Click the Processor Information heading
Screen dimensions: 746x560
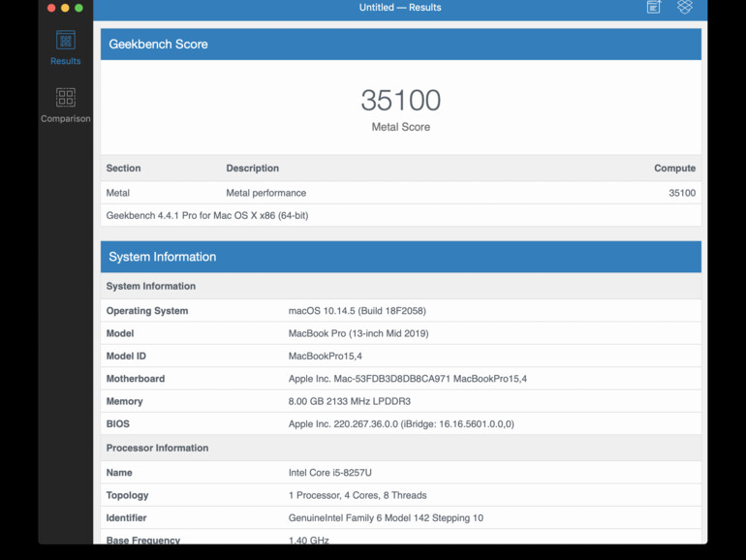pyautogui.click(x=158, y=448)
